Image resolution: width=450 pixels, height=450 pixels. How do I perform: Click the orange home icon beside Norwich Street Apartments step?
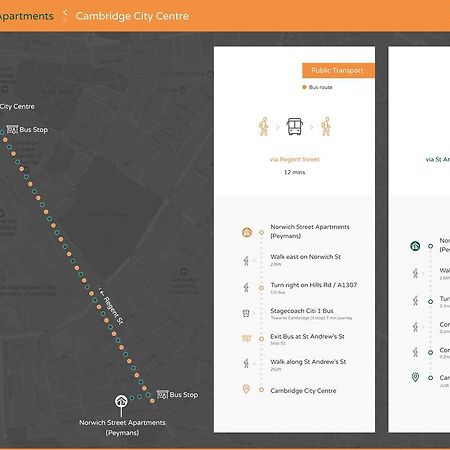point(247,232)
